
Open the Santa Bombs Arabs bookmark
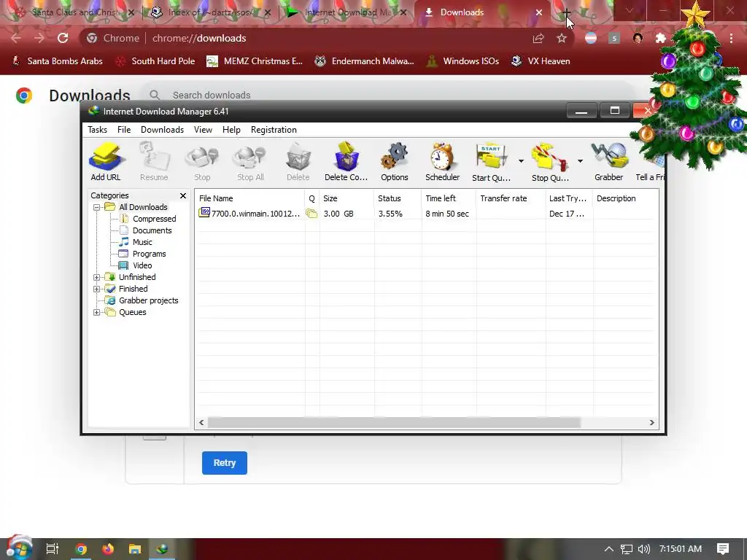pos(57,61)
